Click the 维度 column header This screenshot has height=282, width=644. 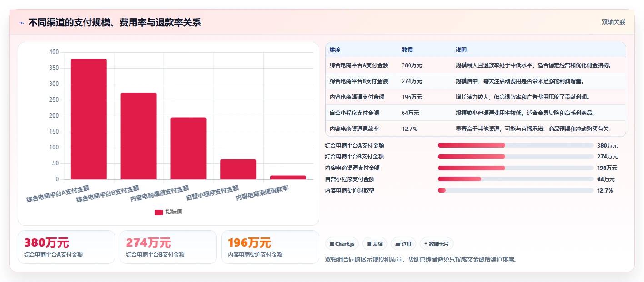click(x=335, y=50)
